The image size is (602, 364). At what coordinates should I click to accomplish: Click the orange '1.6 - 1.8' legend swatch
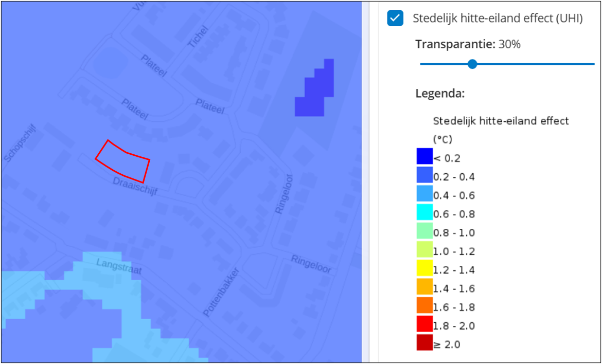coord(424,306)
